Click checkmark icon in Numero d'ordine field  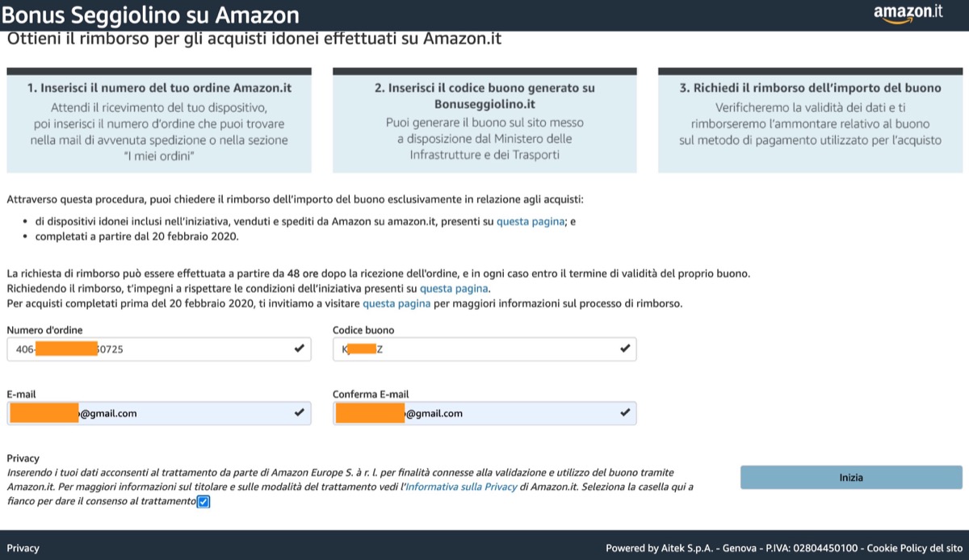(x=300, y=349)
